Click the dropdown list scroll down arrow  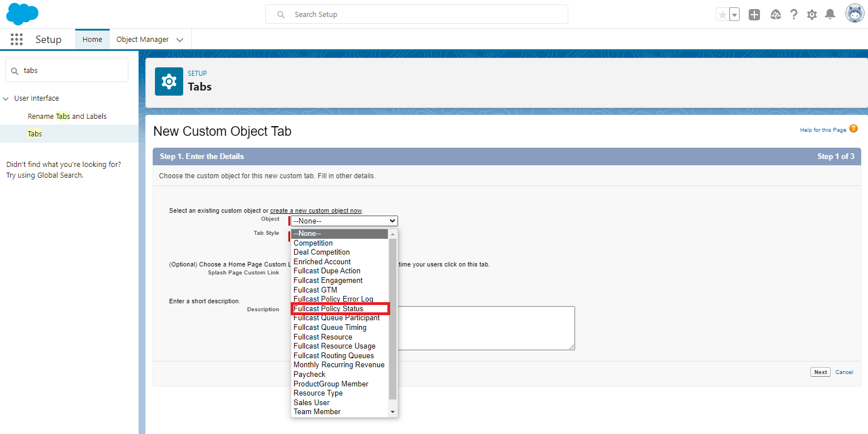[x=393, y=412]
